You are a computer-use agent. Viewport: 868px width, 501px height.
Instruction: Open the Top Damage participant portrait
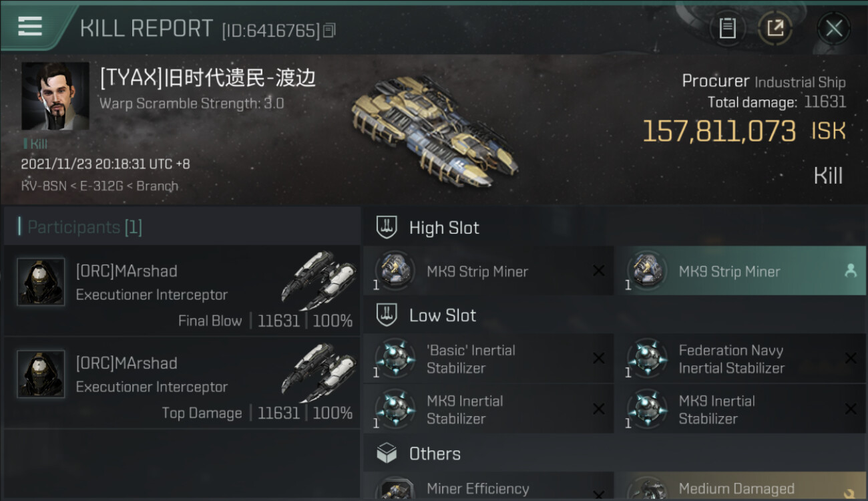pos(41,374)
